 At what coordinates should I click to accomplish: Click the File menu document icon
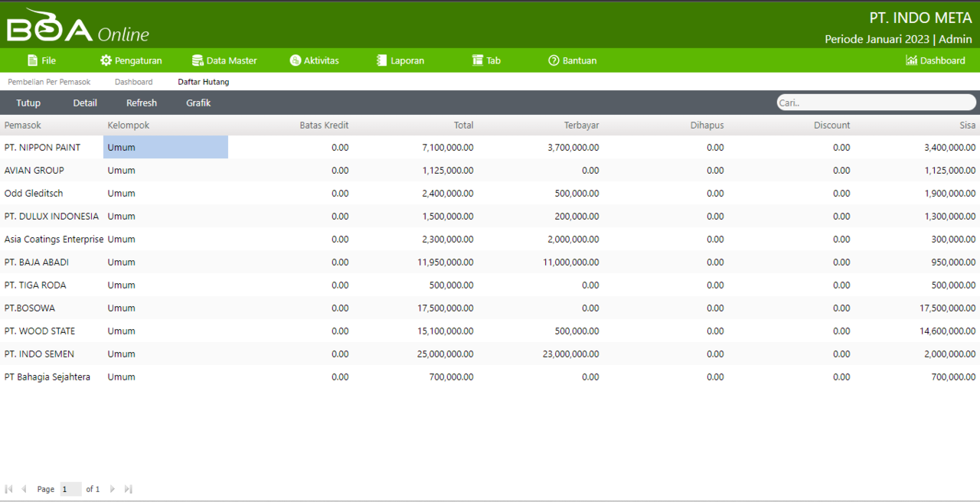pyautogui.click(x=32, y=60)
